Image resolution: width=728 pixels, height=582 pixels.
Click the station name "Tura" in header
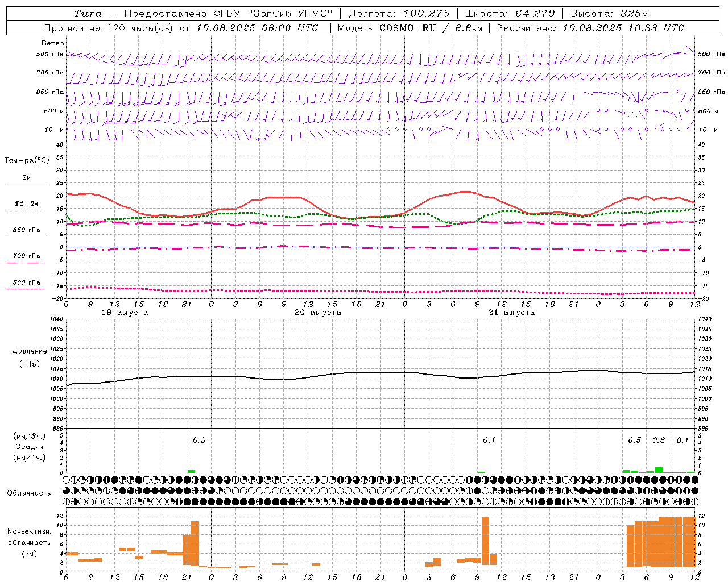pos(88,14)
